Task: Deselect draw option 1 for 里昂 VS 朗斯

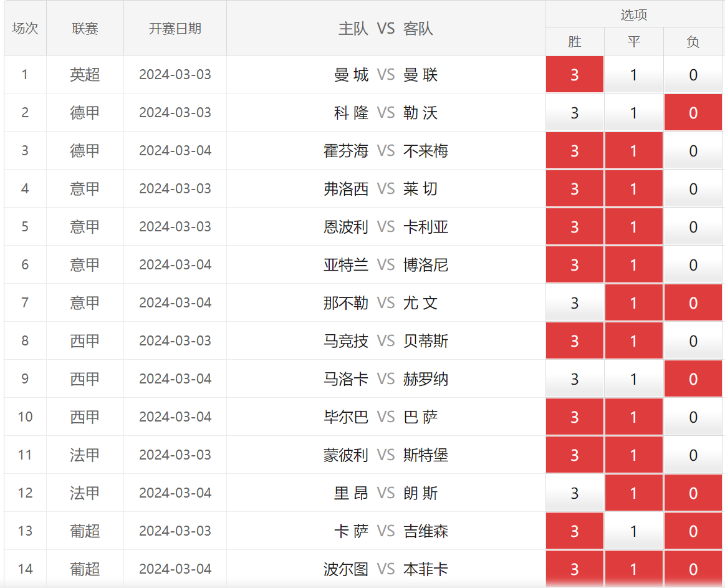Action: pos(633,493)
